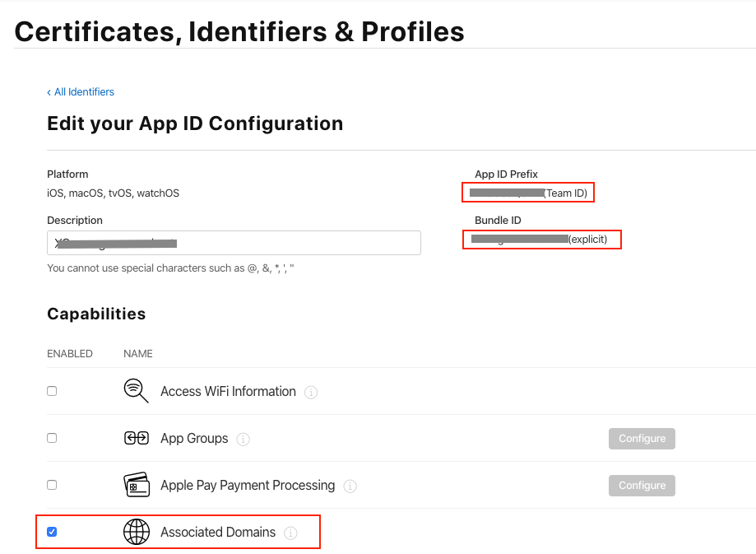The width and height of the screenshot is (756, 554).
Task: Focus the Description text field
Action: click(x=234, y=243)
